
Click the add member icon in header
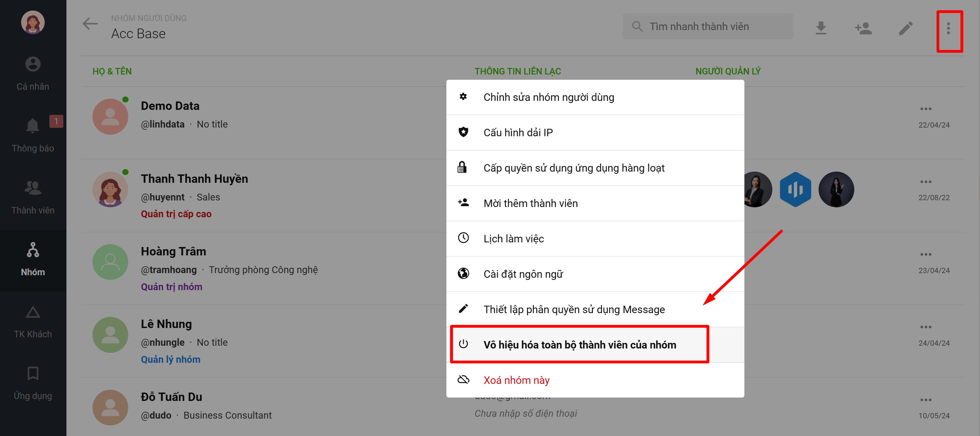point(863,28)
